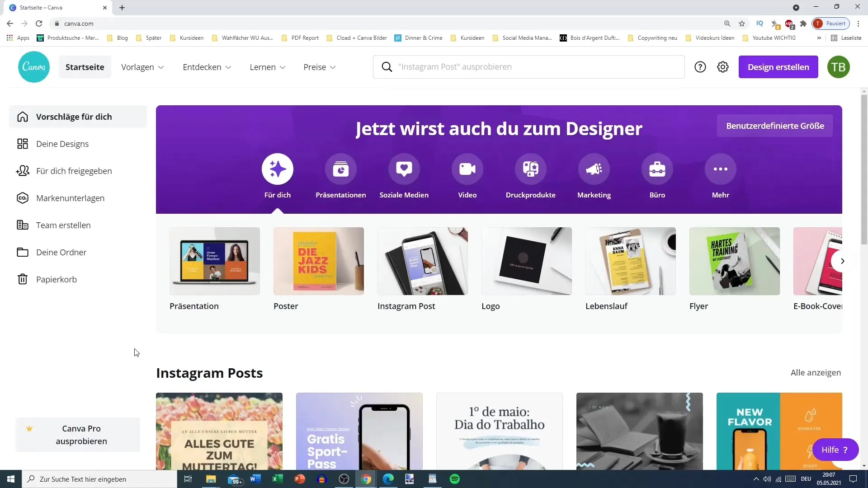Open Team erstellen in sidebar
This screenshot has width=868, height=488.
click(78, 225)
